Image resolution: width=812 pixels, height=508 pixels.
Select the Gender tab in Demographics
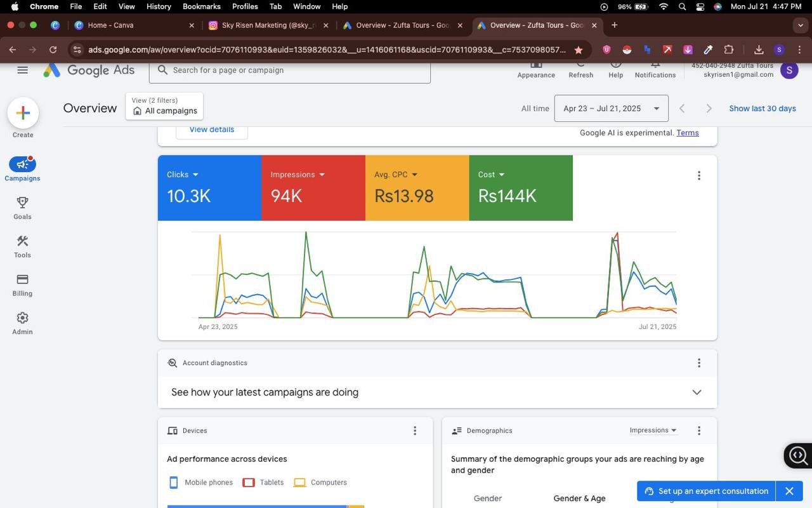pyautogui.click(x=488, y=498)
